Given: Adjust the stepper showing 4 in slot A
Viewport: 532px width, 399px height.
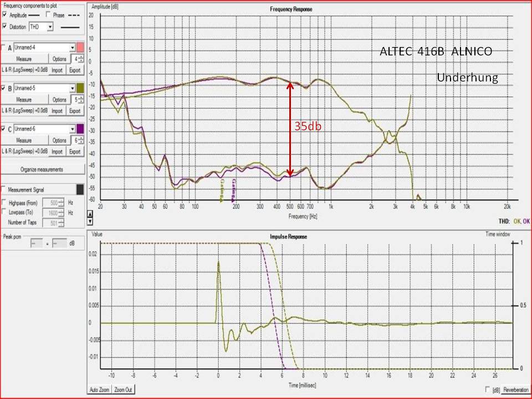Looking at the screenshot, I should click(78, 59).
